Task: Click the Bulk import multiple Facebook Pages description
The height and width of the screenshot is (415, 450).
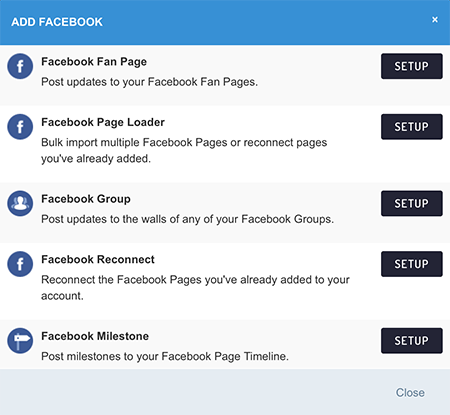Action: [x=184, y=151]
